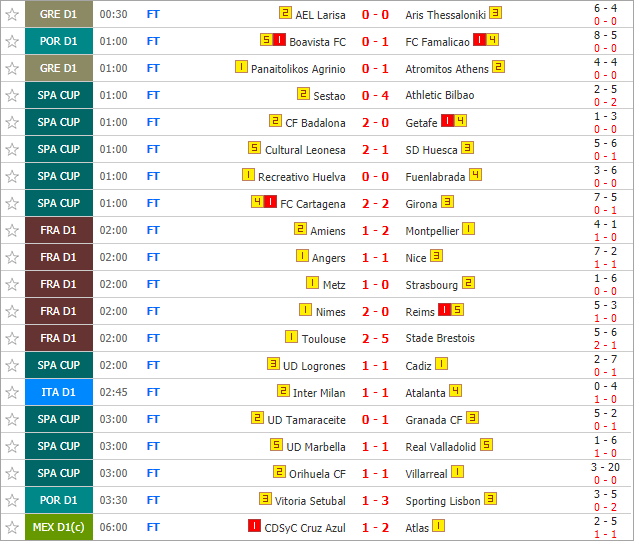
Task: Open the Villarreal team link
Action: pos(426,474)
